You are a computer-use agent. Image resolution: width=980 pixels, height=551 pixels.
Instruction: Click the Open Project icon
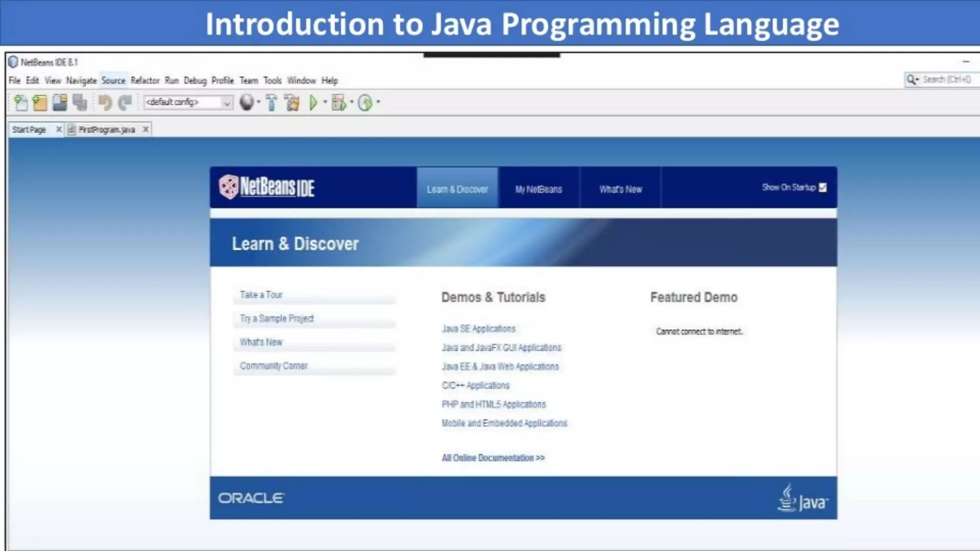click(x=60, y=102)
